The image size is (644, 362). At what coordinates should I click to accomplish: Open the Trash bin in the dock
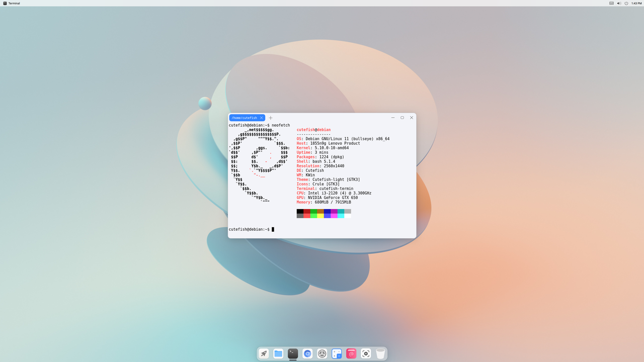pyautogui.click(x=380, y=353)
